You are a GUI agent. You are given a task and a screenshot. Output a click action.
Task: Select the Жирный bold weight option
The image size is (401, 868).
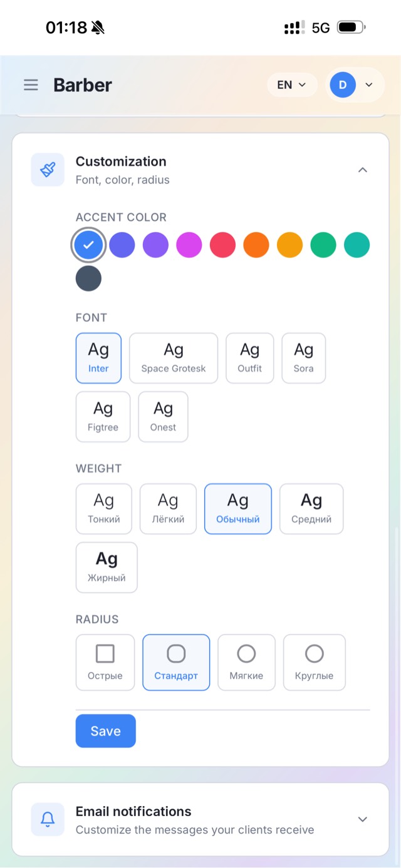tap(107, 568)
